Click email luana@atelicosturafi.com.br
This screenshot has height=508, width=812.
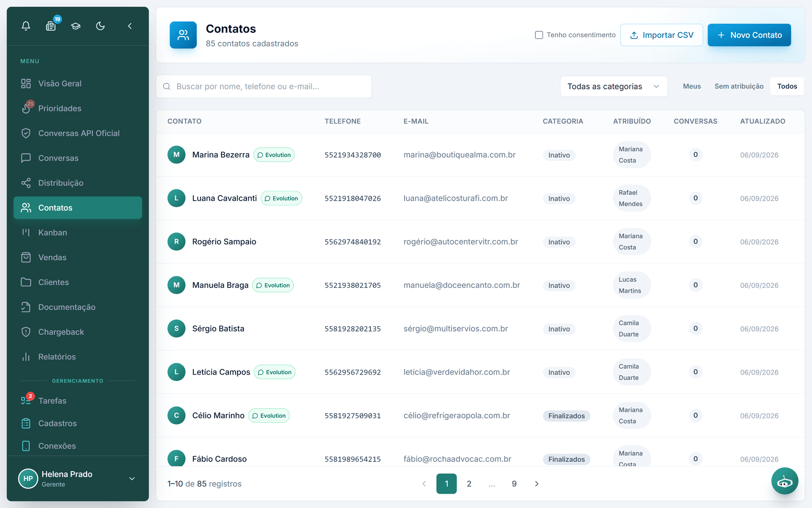455,199
